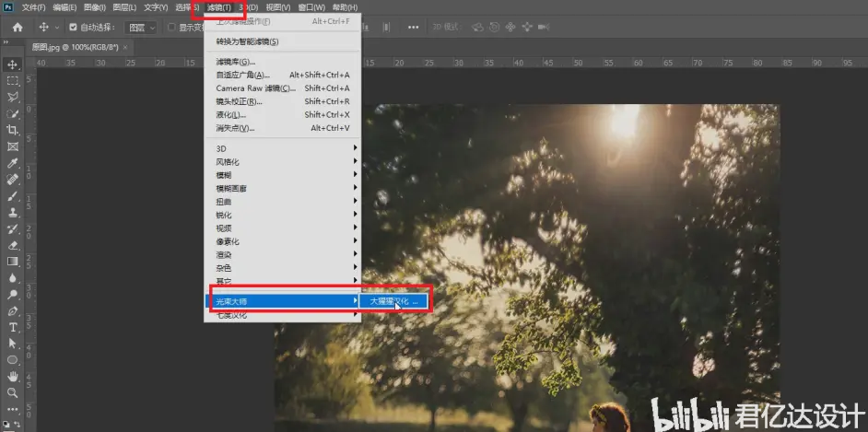Select the Horizontal Type tool
The height and width of the screenshot is (432, 868).
click(x=12, y=328)
